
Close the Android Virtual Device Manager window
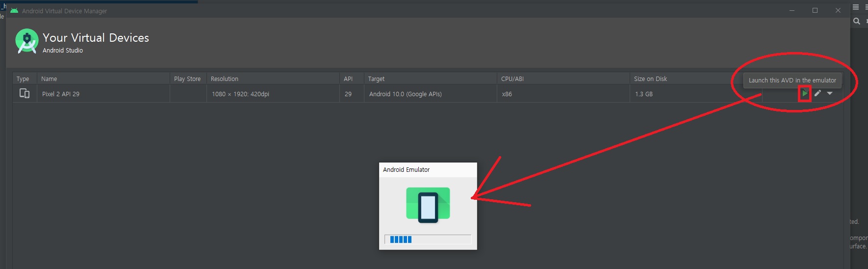point(838,10)
